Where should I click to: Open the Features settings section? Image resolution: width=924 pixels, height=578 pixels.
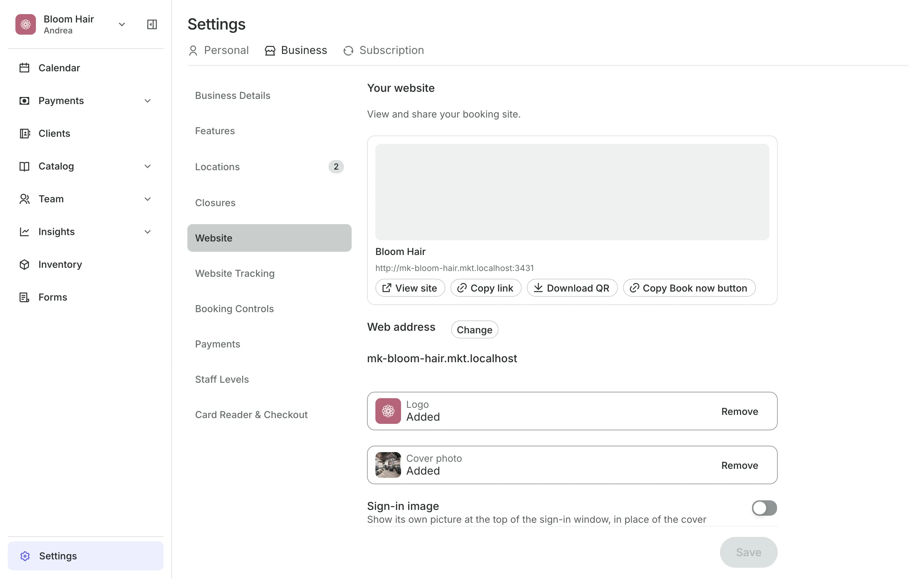(269, 131)
